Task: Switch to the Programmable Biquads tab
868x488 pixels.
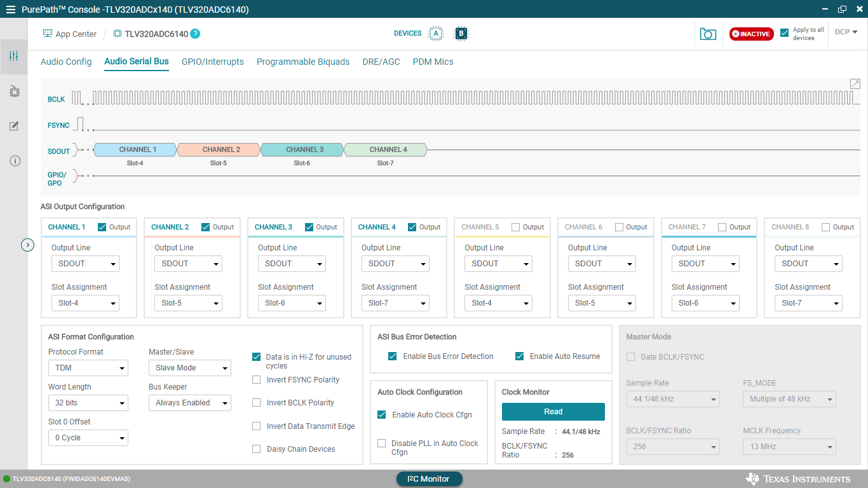Action: pos(302,62)
